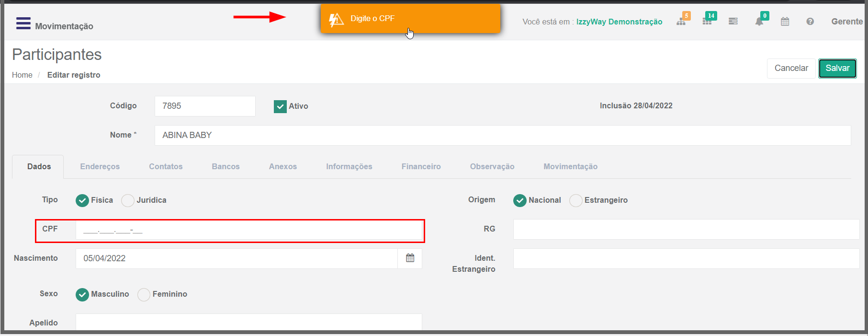Open the calendar icon in top header
This screenshot has height=336, width=868.
click(x=785, y=22)
